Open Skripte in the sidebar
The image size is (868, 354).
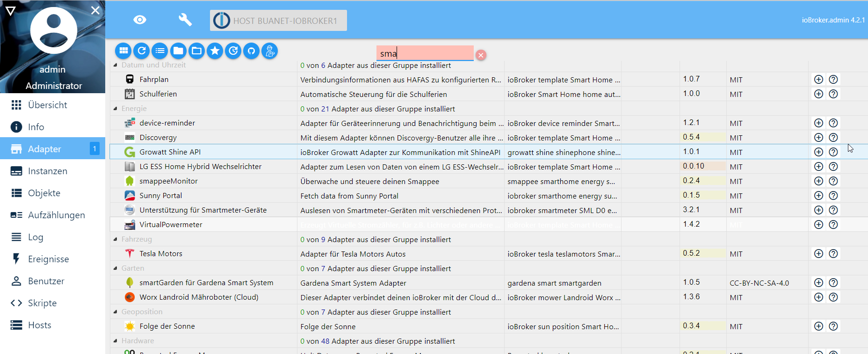point(52,303)
